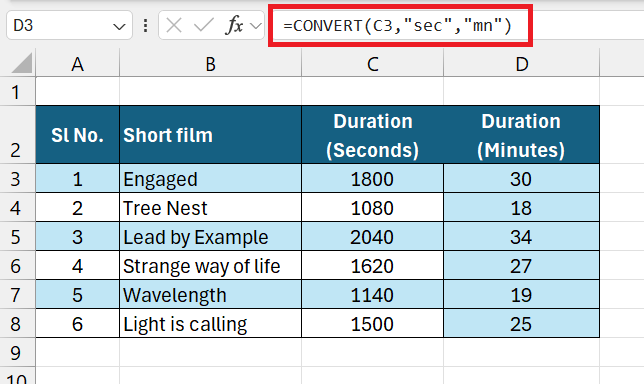This screenshot has height=384, width=644.
Task: Select row 9 header
Action: [x=17, y=352]
